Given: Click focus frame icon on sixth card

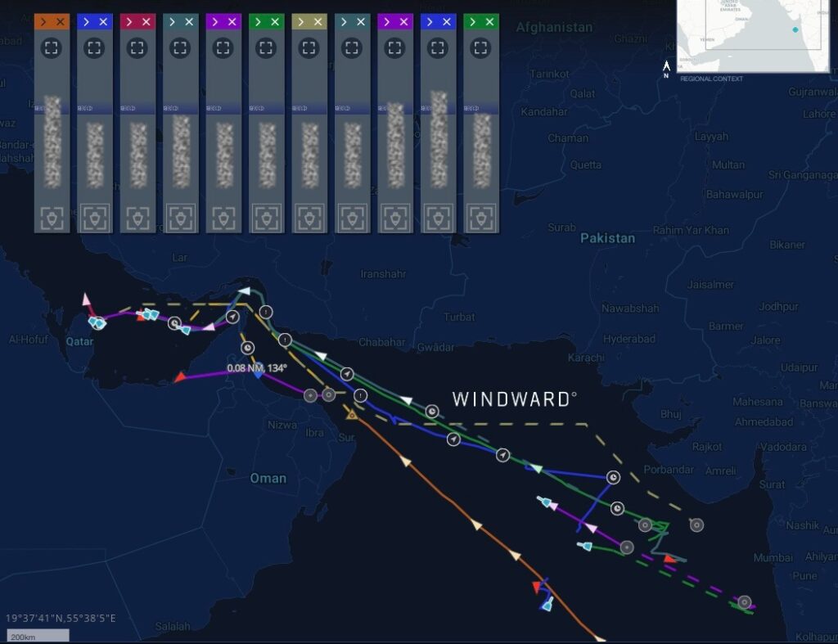Looking at the screenshot, I should click(266, 48).
